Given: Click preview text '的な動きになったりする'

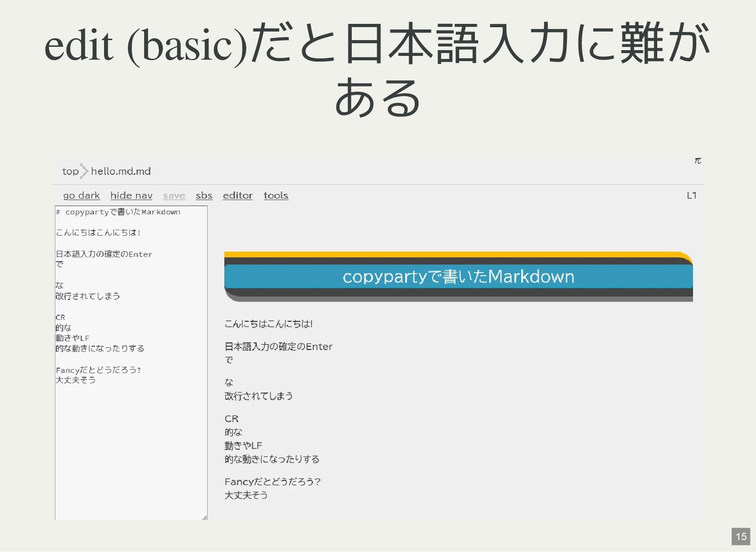Looking at the screenshot, I should click(x=272, y=459).
